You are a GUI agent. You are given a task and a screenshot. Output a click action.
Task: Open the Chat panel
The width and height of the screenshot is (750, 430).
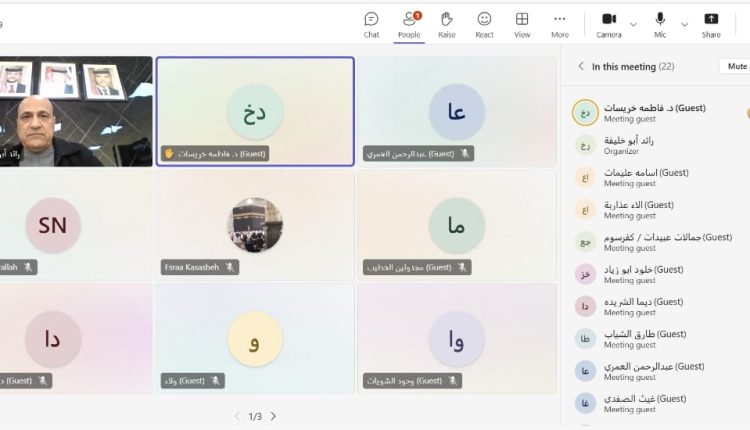(371, 24)
